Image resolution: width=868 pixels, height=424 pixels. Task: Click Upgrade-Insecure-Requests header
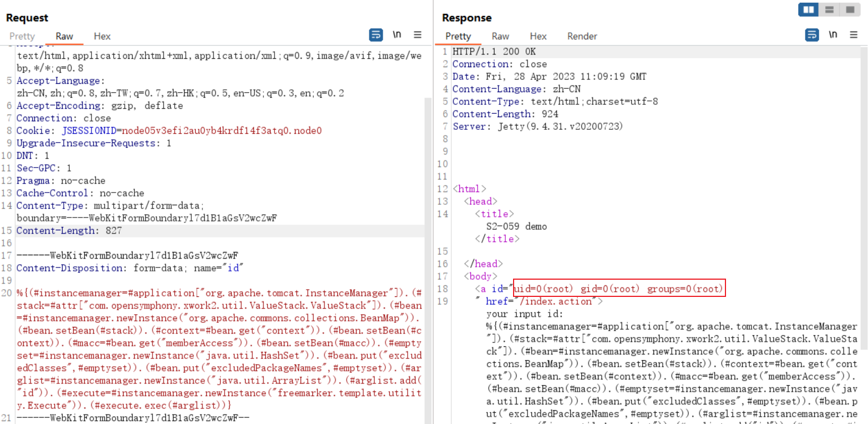point(94,143)
